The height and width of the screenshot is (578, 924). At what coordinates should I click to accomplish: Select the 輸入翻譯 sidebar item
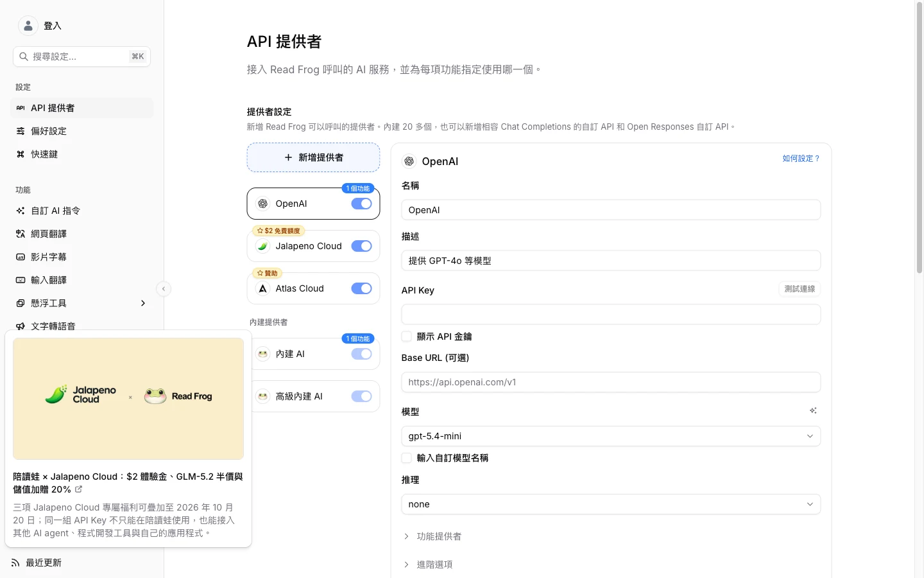point(82,280)
